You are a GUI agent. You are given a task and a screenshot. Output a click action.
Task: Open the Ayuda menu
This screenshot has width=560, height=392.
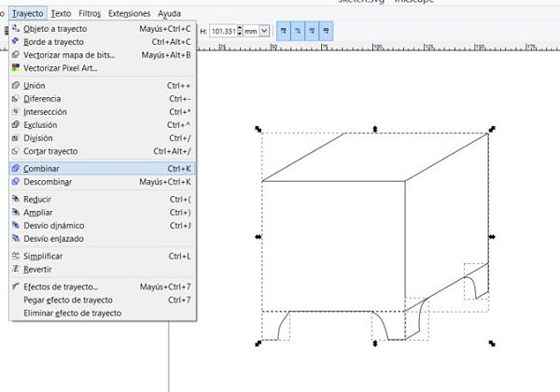click(x=169, y=14)
